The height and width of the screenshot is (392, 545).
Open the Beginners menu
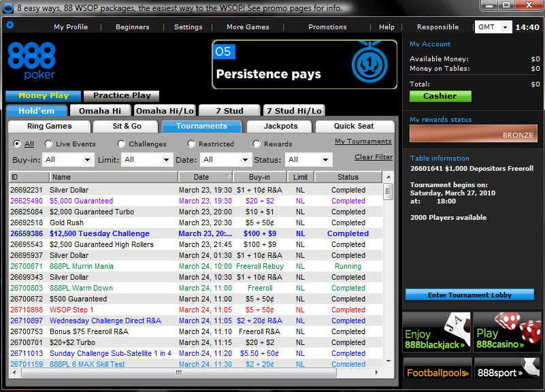133,27
